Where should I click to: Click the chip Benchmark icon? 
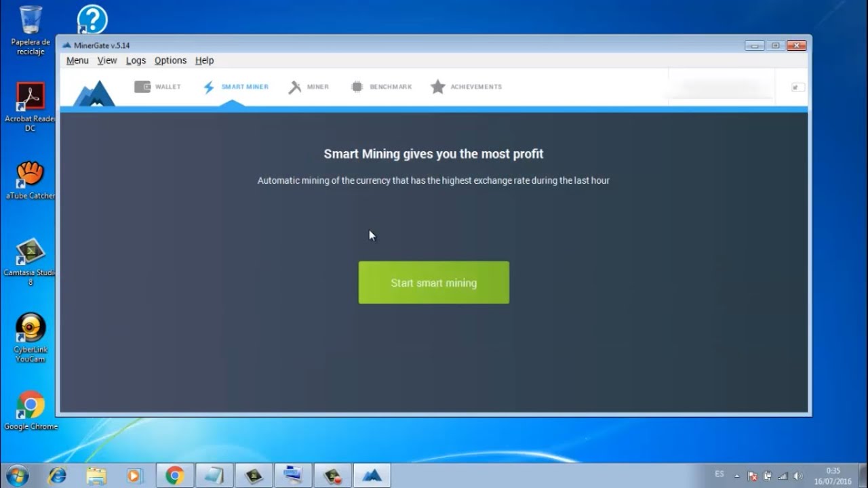(x=357, y=87)
